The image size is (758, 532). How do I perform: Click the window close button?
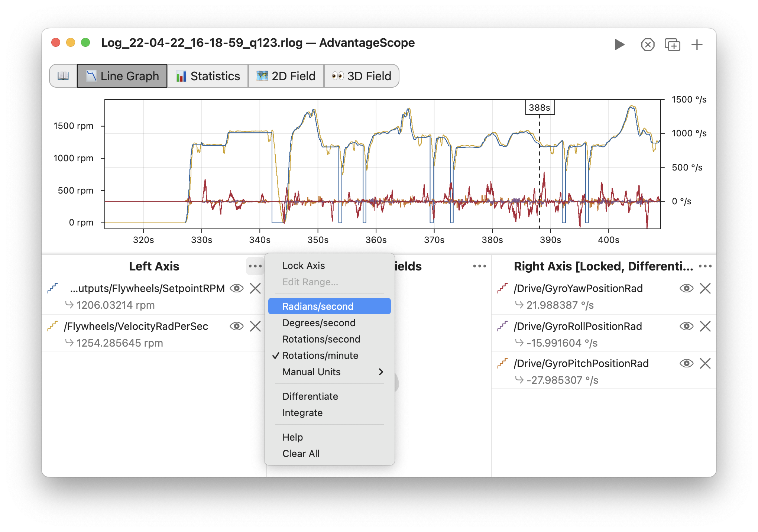[x=56, y=43]
